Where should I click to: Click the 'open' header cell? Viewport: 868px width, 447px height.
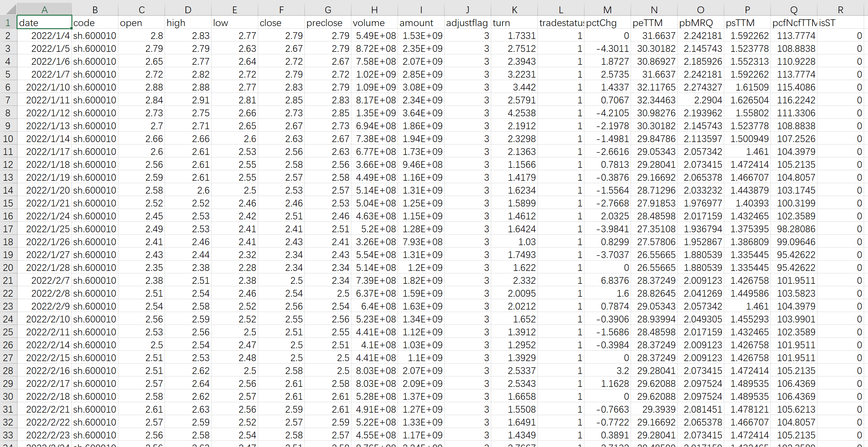pyautogui.click(x=142, y=23)
